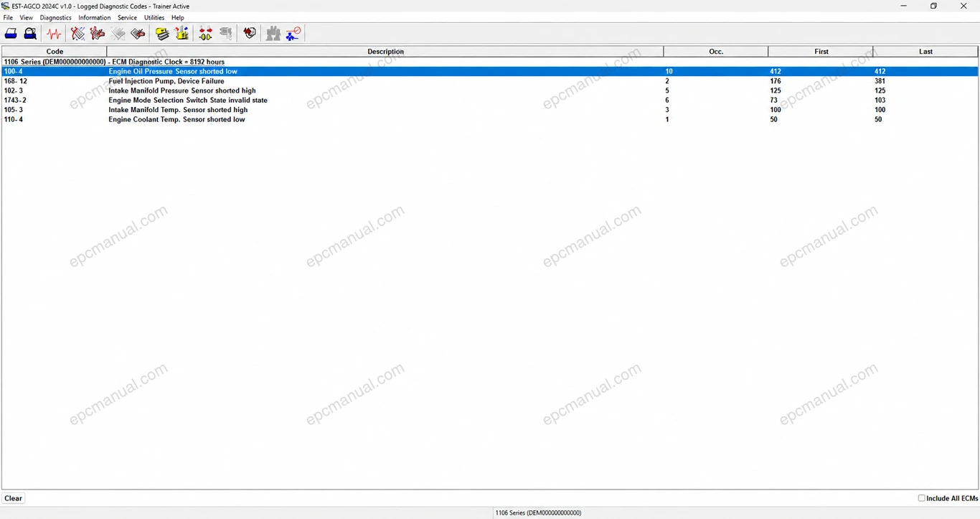This screenshot has height=519, width=980.
Task: Open the Active Diagnostic Codes toolbar icon
Action: pos(77,33)
